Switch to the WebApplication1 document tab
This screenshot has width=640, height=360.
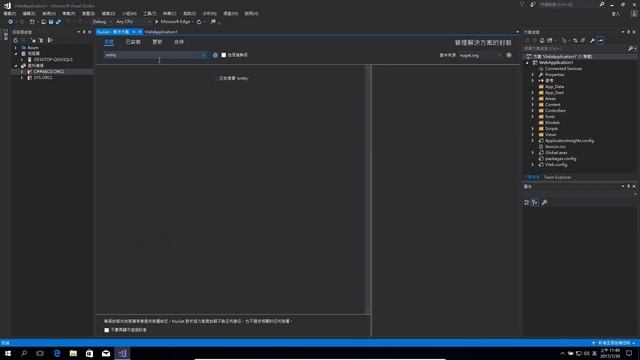[x=161, y=32]
